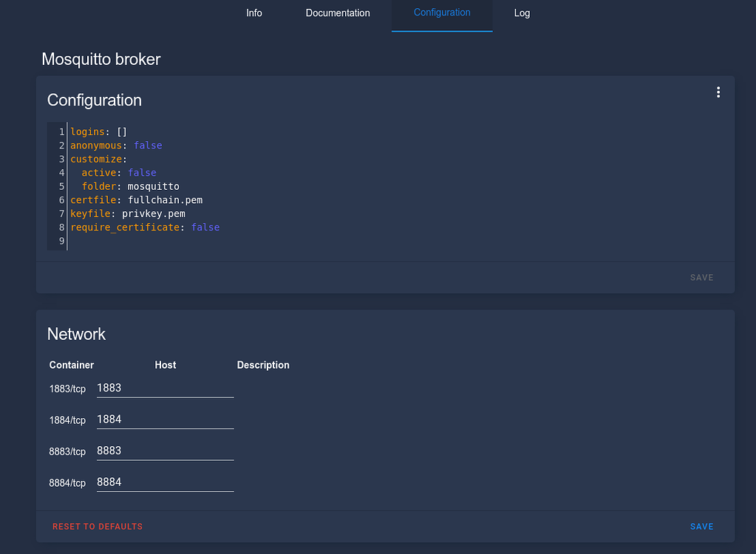This screenshot has height=554, width=756.
Task: Click the 'keyfile: privkey.pem' line
Action: click(128, 213)
